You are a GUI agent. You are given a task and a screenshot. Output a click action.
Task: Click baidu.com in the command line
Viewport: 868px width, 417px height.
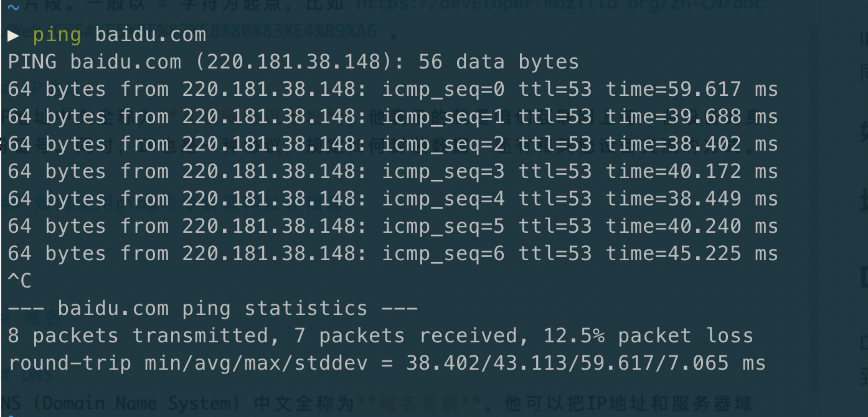click(150, 35)
